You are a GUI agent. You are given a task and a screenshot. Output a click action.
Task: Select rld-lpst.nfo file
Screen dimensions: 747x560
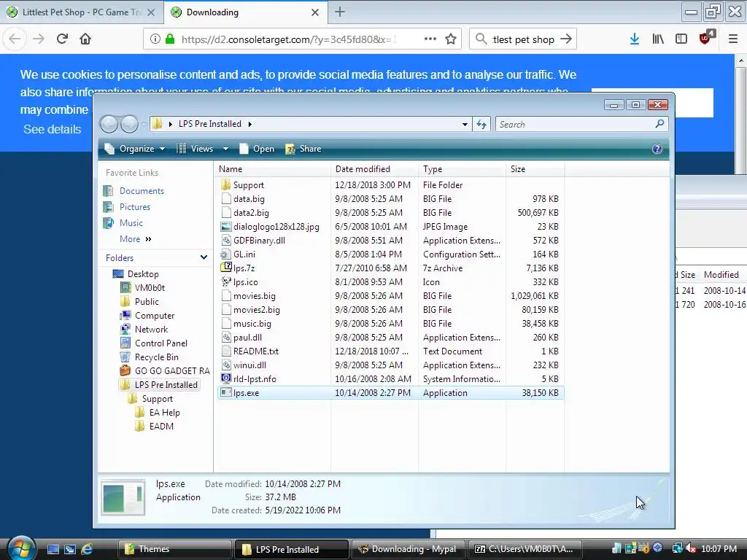coord(255,379)
